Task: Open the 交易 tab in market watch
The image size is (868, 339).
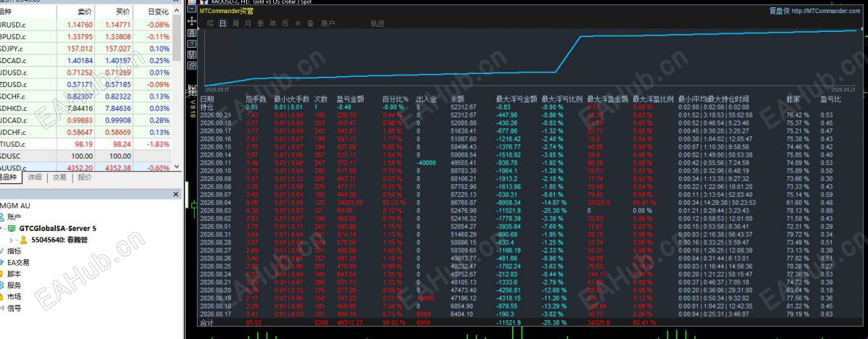Action: coord(59,177)
